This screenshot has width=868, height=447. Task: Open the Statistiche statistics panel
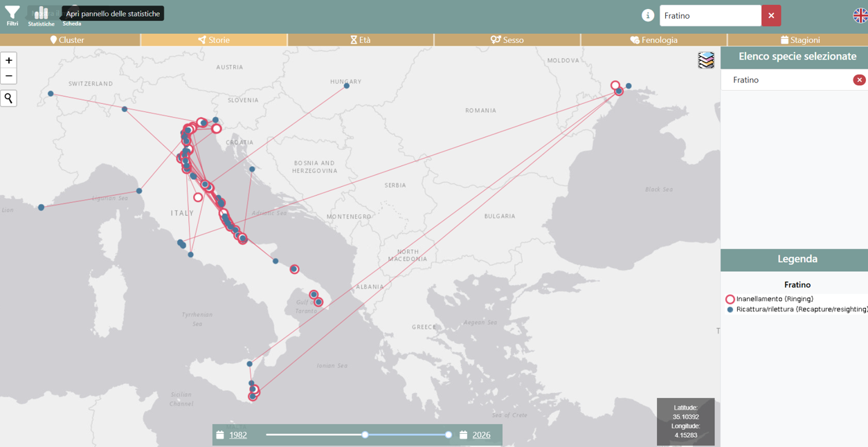click(x=42, y=15)
